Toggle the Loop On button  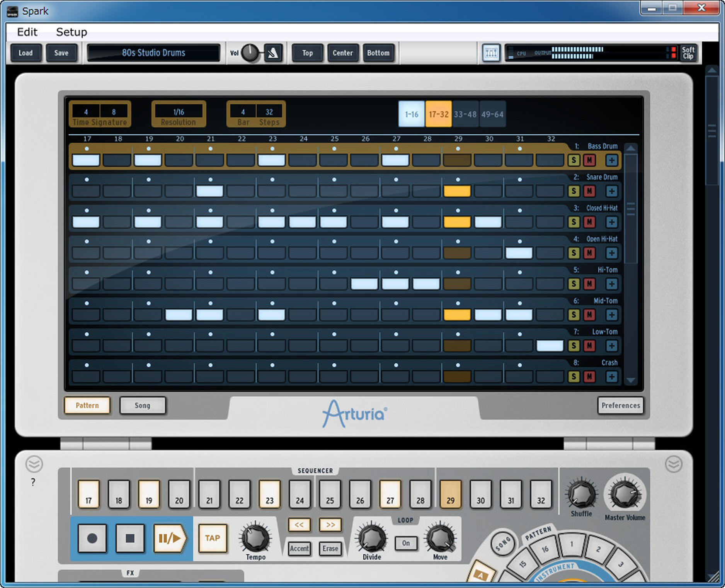tap(406, 543)
